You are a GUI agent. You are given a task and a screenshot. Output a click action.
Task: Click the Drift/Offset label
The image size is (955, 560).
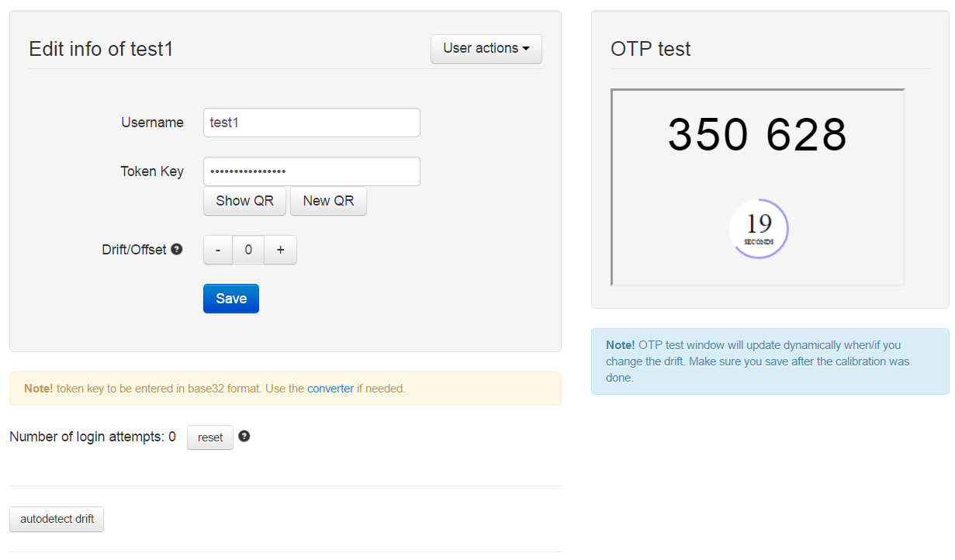pos(134,250)
